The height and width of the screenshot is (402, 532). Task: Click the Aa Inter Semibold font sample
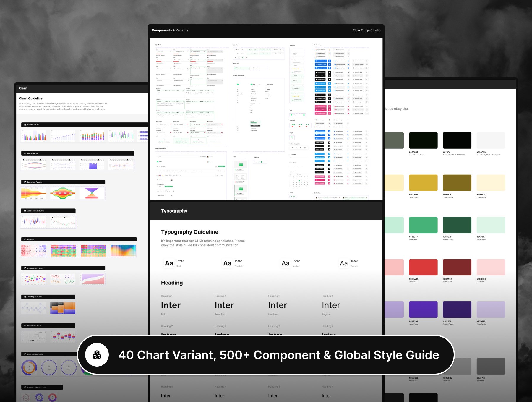tap(233, 263)
